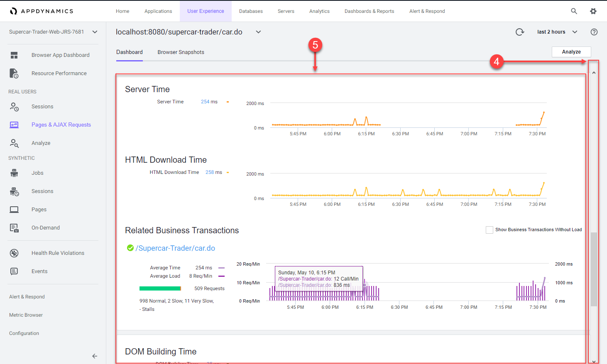Image resolution: width=607 pixels, height=364 pixels.
Task: Click the Related Business Transactions heading
Action: 182,230
